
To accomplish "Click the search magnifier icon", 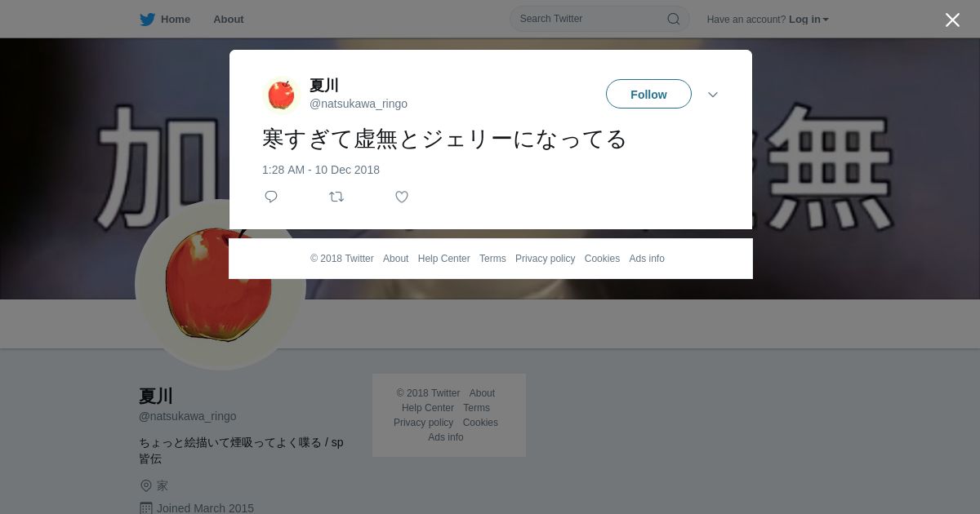I will tap(674, 19).
